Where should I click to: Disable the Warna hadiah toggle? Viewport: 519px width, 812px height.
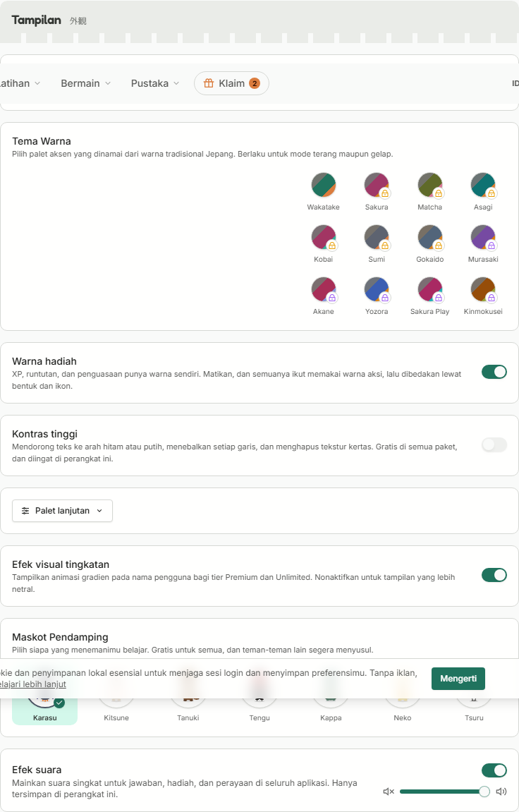tap(494, 372)
